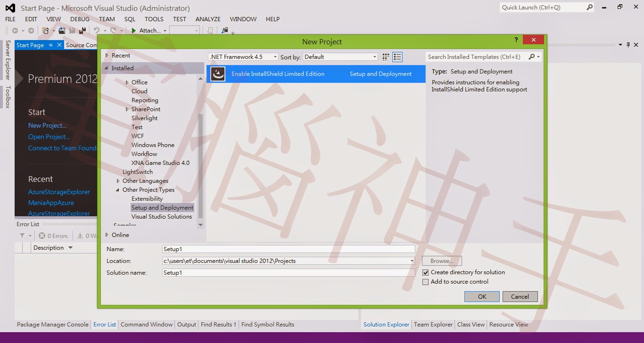Open ManiaAppAzure recent project link

coord(51,203)
